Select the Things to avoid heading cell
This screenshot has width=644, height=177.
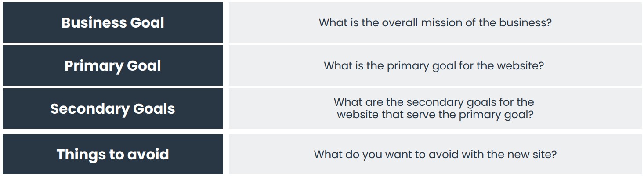[x=112, y=154]
